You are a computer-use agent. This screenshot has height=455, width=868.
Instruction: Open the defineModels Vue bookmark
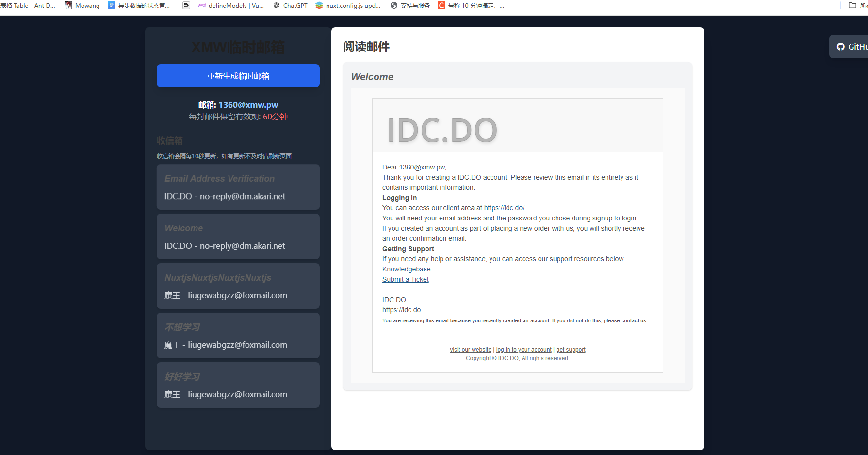[x=231, y=5]
